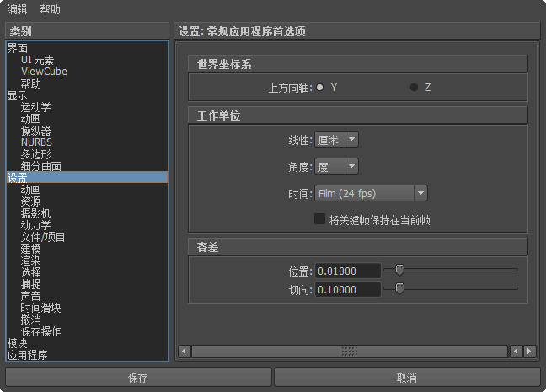Screen dimensions: 546x392
Task: Click the horizontal scrollbar thumb
Action: (350, 352)
